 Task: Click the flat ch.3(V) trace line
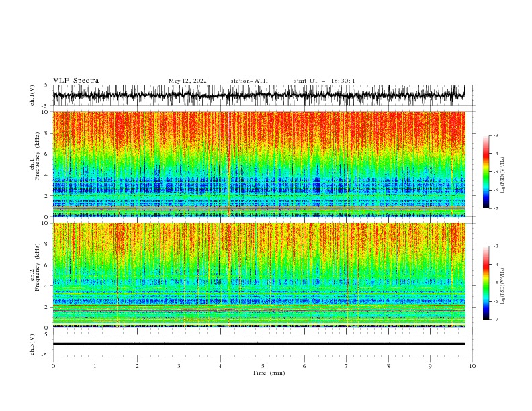tap(259, 344)
